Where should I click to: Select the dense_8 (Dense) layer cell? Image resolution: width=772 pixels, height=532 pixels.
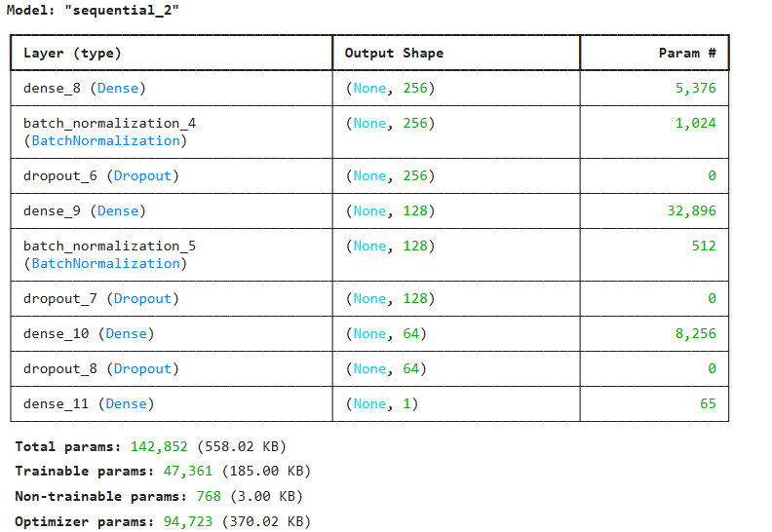click(84, 88)
